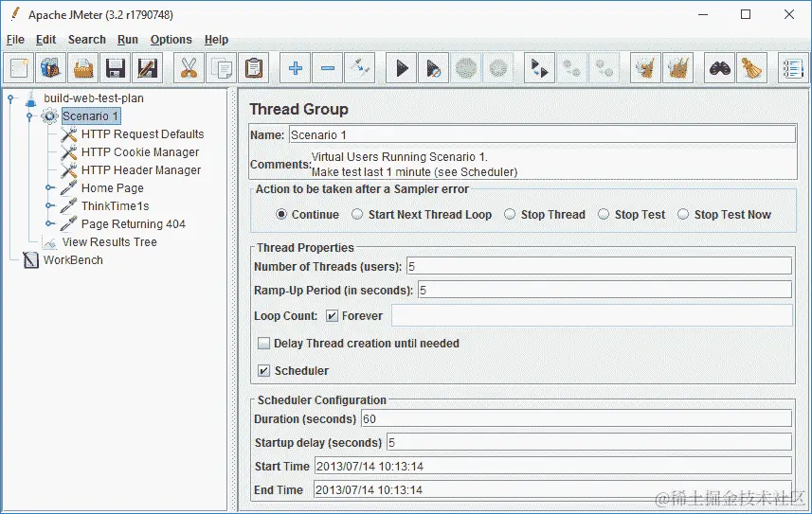The image size is (812, 514).
Task: Click Number of Threads input field
Action: tap(599, 267)
